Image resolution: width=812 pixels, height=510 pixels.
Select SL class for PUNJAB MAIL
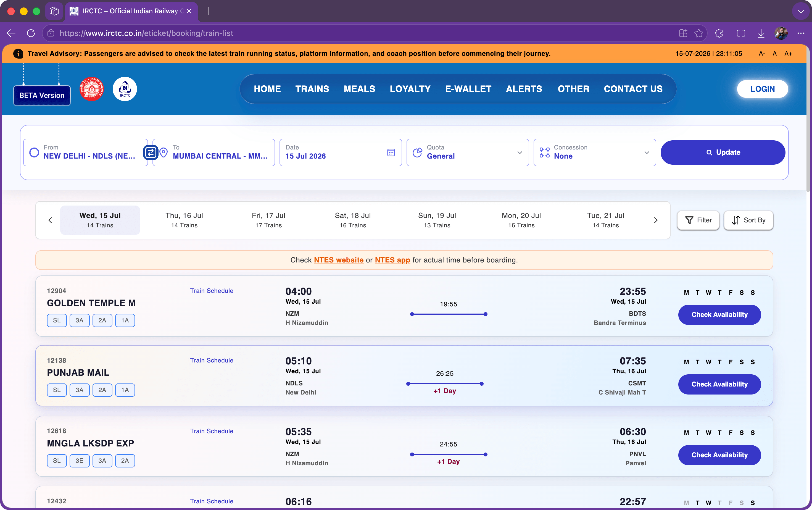57,390
